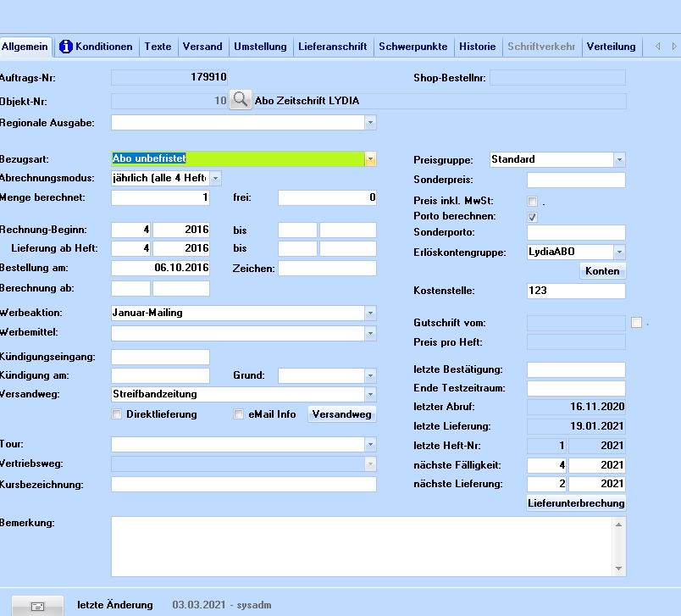Expand the Preisgruppe Standard dropdown

click(x=619, y=160)
